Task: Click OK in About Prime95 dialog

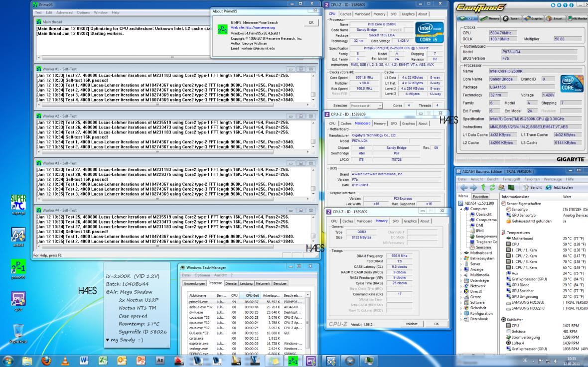Action: tap(311, 22)
